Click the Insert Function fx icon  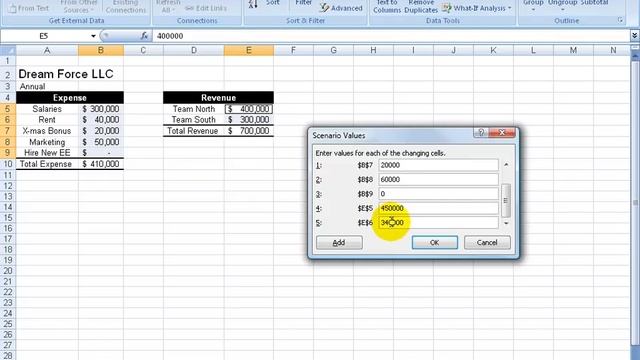click(x=144, y=36)
